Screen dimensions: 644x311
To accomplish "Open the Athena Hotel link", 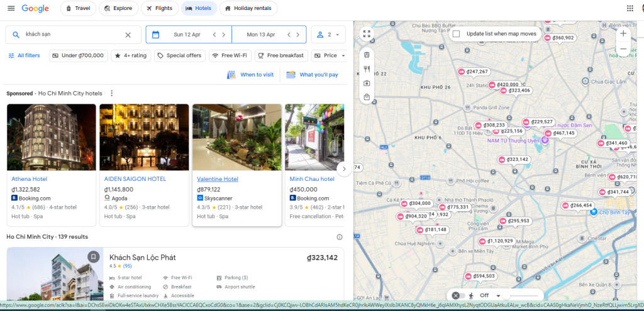I will [29, 179].
